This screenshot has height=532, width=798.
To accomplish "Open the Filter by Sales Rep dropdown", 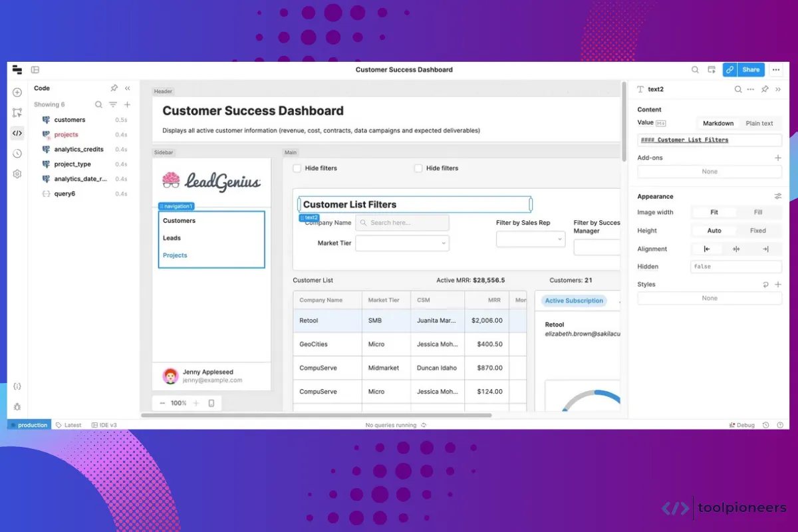I will coord(531,239).
